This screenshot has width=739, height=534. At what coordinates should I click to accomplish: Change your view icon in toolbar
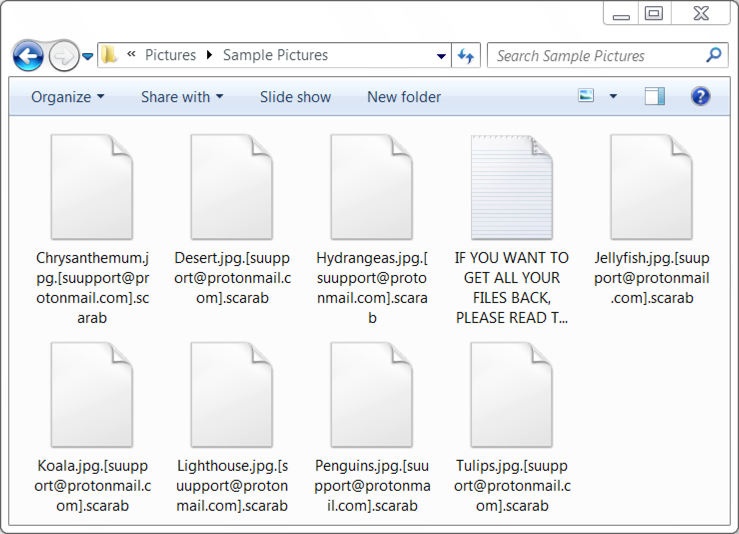point(586,96)
